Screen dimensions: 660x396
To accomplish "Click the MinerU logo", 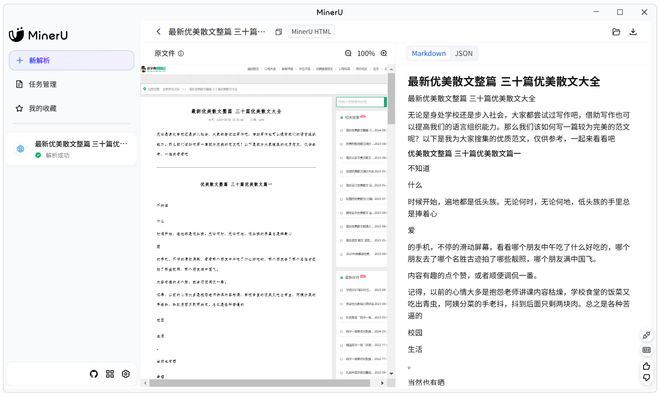I will tap(38, 35).
